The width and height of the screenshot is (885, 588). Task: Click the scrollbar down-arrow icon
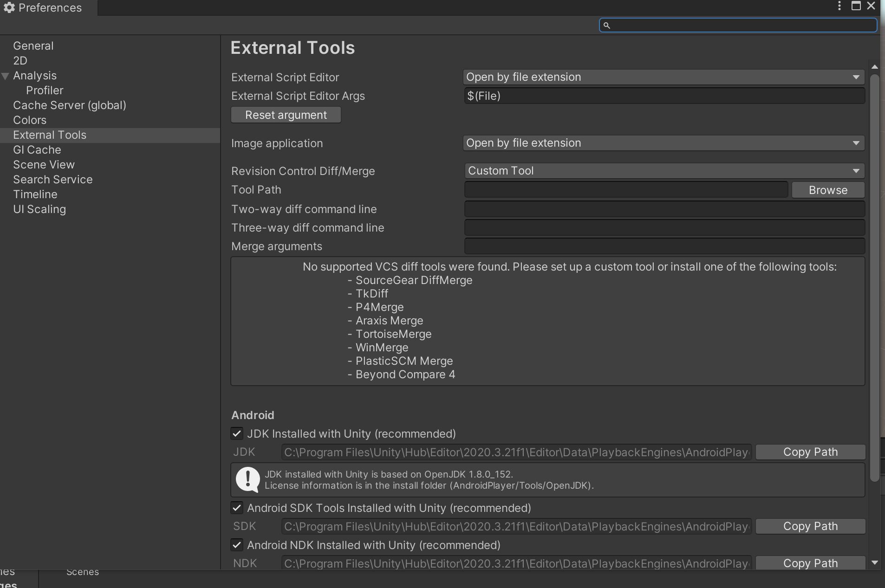tap(875, 563)
